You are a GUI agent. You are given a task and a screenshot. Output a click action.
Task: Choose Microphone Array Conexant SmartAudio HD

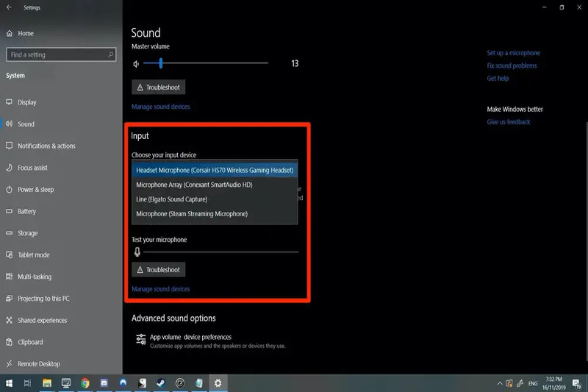(215, 185)
